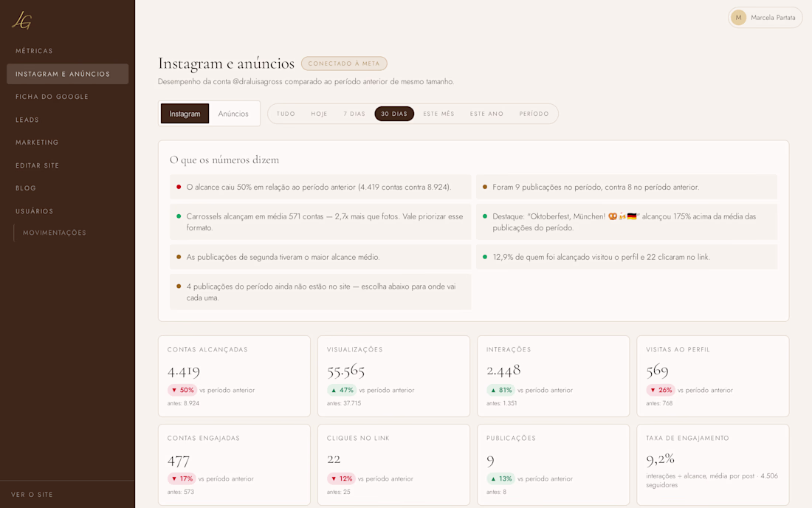
Task: Click the Ver o Site link
Action: tap(32, 495)
